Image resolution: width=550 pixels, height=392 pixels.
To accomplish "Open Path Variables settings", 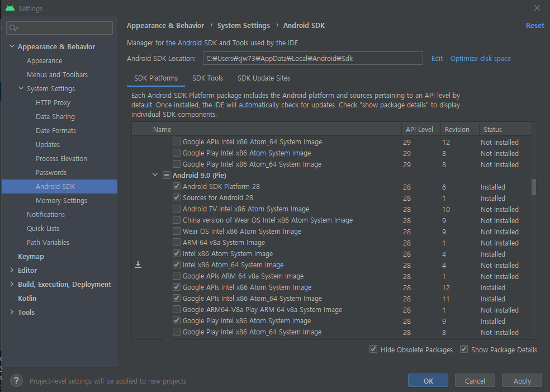I will pyautogui.click(x=48, y=243).
